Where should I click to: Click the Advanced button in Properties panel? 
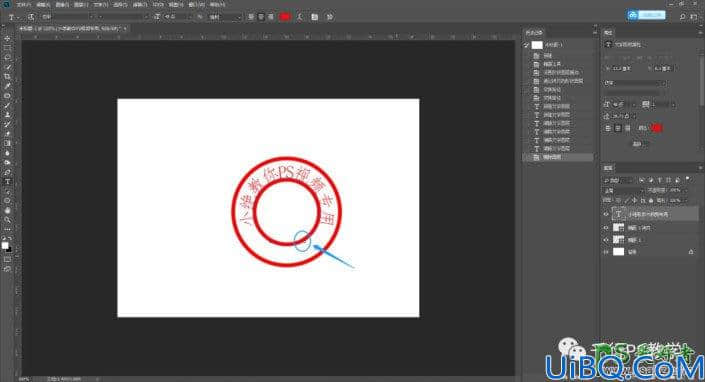(x=638, y=144)
